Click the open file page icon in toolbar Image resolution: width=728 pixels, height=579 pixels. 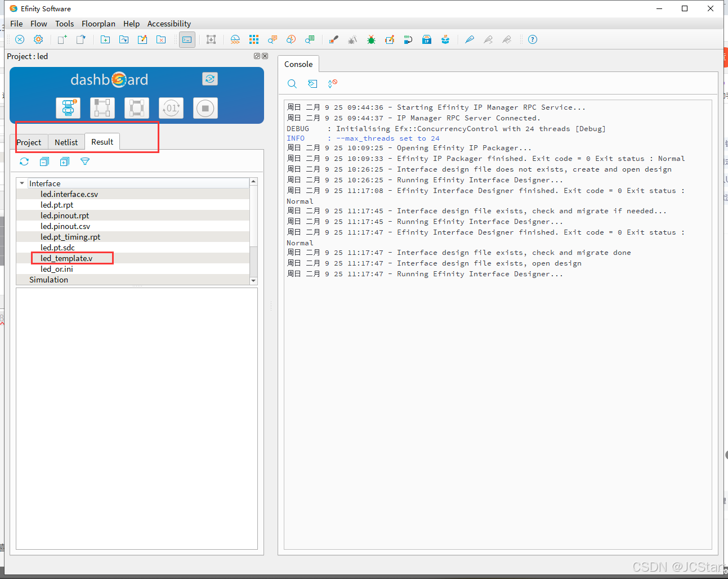pos(81,39)
